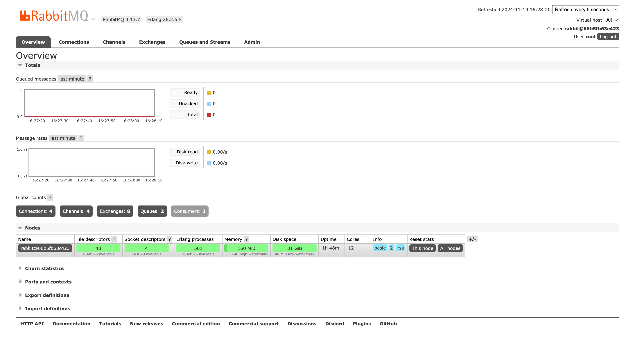The image size is (635, 364).
Task: Select the Exchanges tab
Action: (x=152, y=42)
